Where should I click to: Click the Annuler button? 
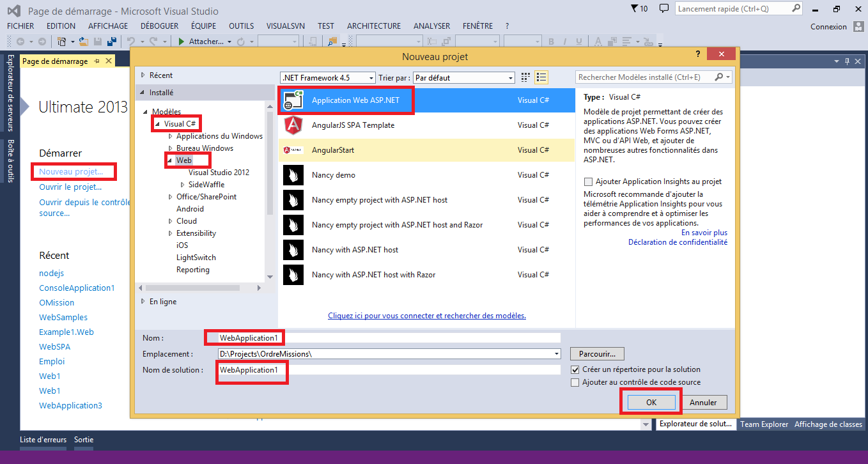point(703,403)
